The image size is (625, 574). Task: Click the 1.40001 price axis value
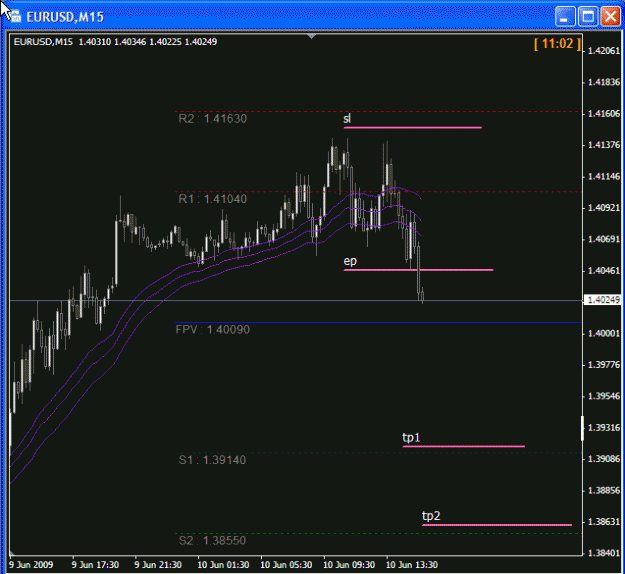(x=604, y=334)
